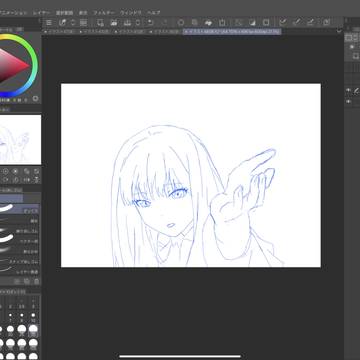Image resolution: width=360 pixels, height=360 pixels.
Task: Open the hamburger menu in the command bar
Action: click(49, 23)
